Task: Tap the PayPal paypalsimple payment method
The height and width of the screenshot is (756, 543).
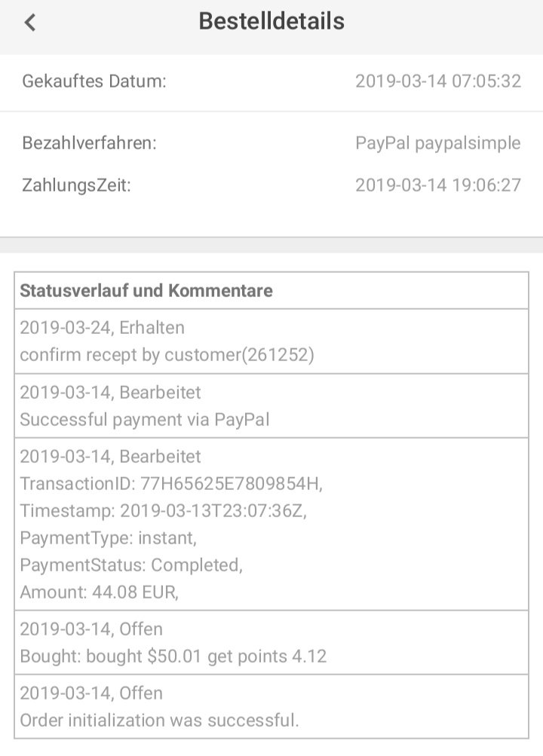Action: coord(437,143)
